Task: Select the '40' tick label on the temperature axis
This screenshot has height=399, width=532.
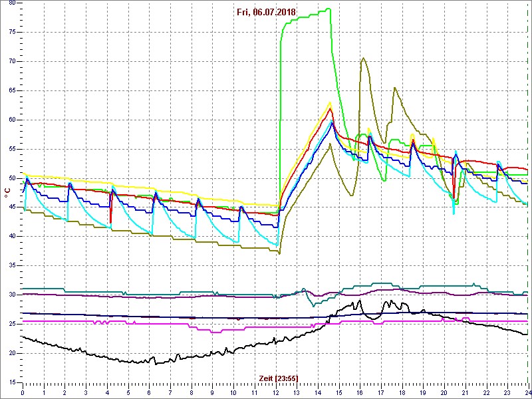Action: click(x=11, y=237)
